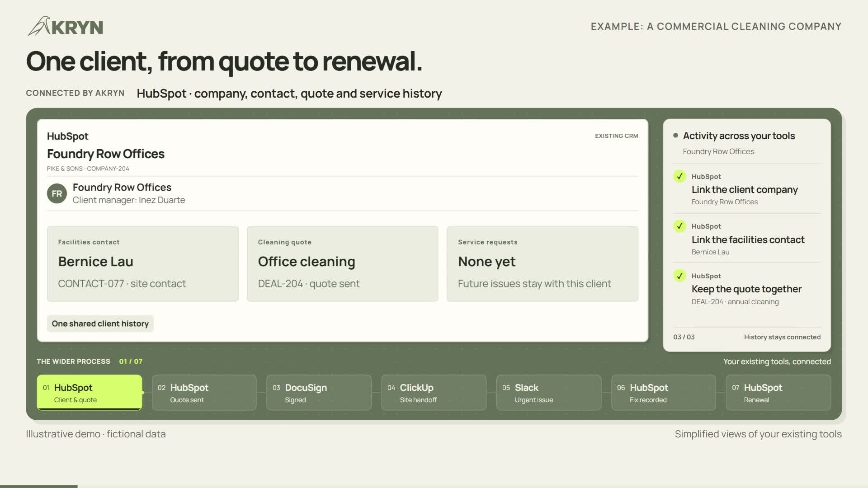Viewport: 868px width, 488px height.
Task: Click the 03 / 03 counter
Action: tap(684, 337)
